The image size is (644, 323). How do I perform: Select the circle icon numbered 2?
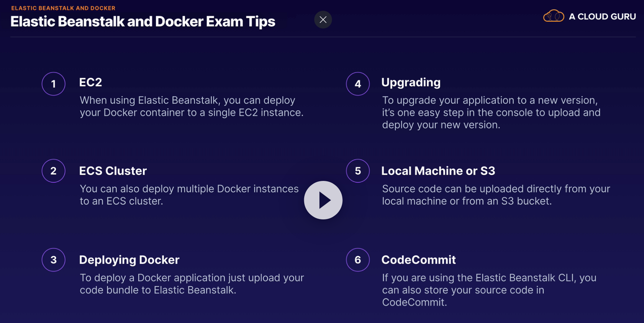(x=53, y=171)
